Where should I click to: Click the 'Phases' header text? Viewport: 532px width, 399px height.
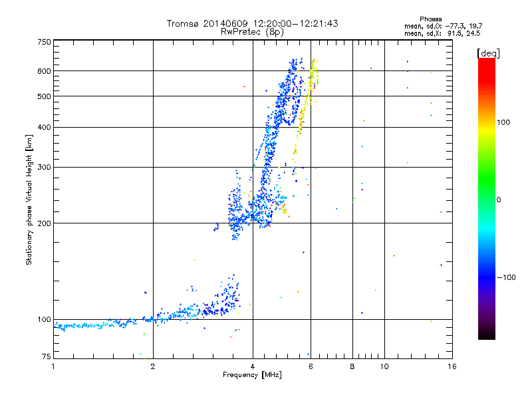(430, 19)
